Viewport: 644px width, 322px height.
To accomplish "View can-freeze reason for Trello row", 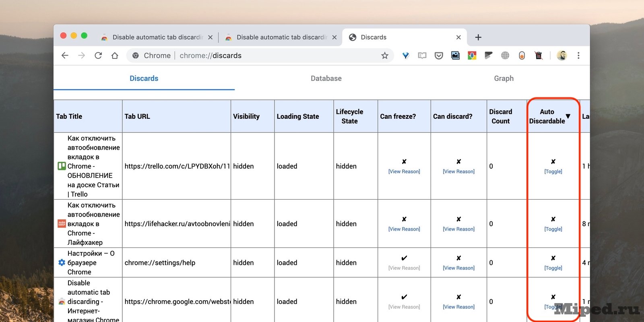I will tap(404, 171).
